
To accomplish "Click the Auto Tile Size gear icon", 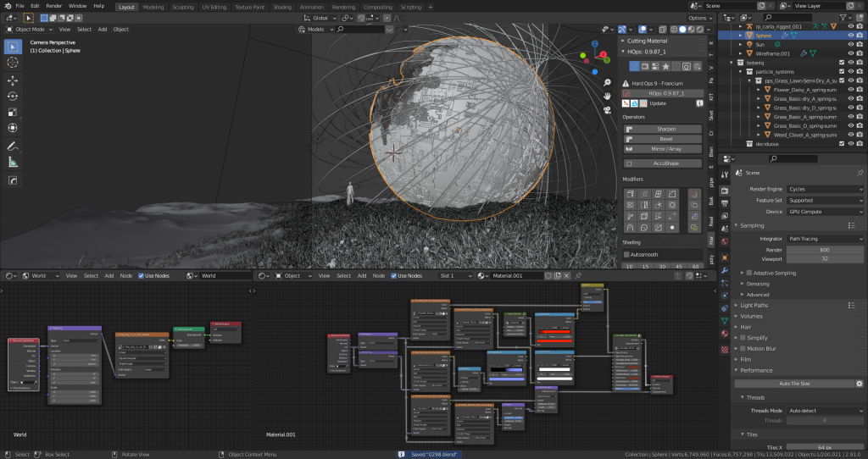I will click(859, 384).
